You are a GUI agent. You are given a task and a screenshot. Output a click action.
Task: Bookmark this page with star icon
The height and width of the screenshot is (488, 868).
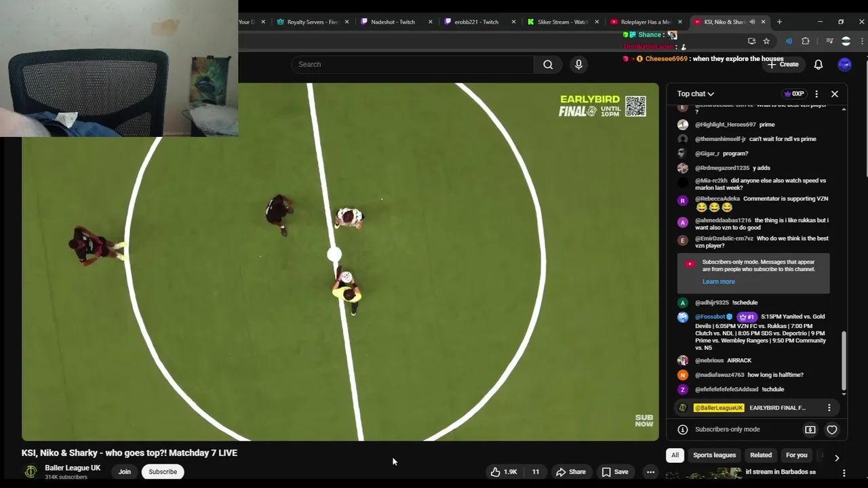[x=766, y=41]
